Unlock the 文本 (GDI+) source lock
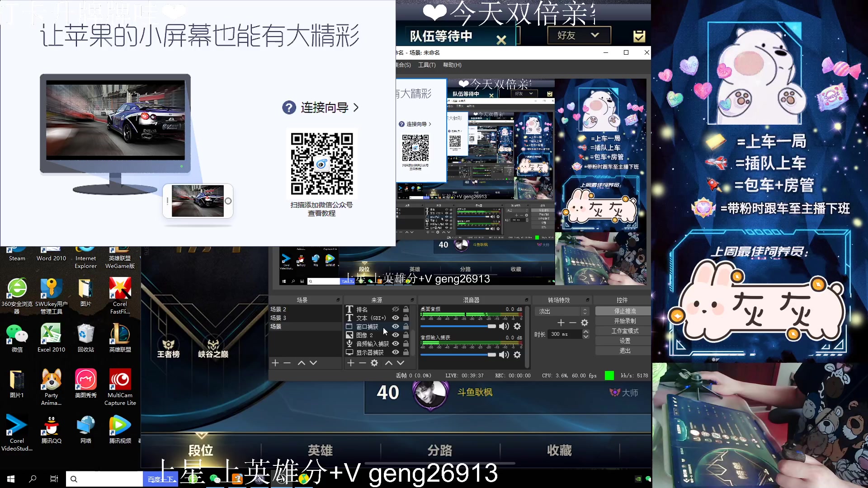The image size is (868, 488). [406, 318]
